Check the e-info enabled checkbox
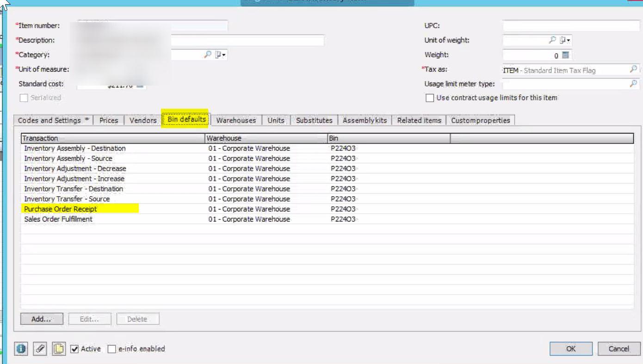The width and height of the screenshot is (643, 364). coord(111,349)
